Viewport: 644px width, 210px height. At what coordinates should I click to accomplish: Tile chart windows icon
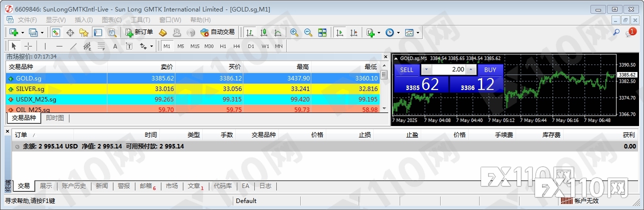[x=322, y=32]
